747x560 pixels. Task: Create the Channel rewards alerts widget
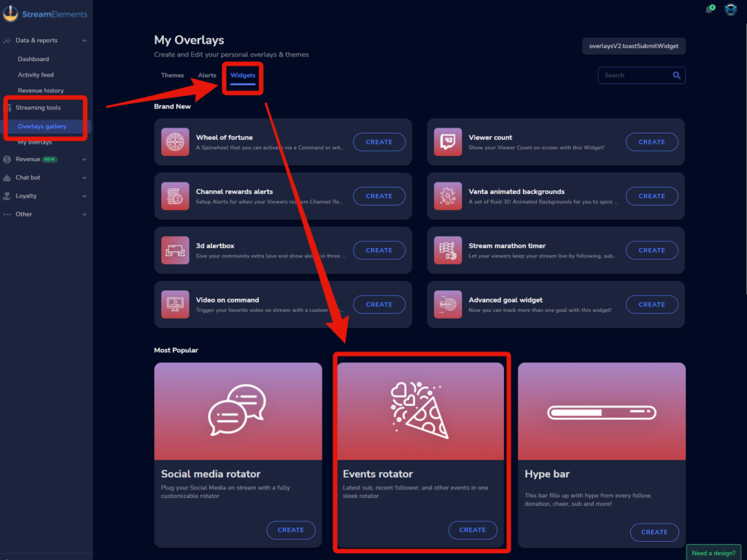tap(379, 196)
